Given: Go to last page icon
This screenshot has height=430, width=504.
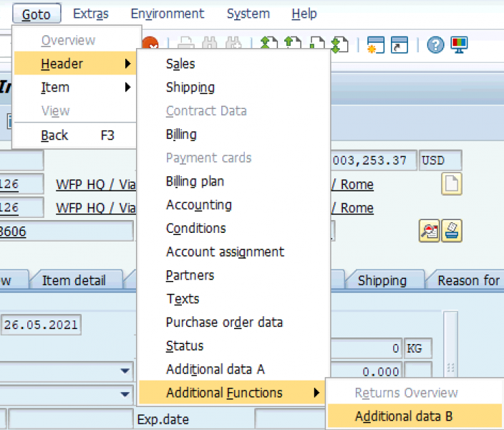Looking at the screenshot, I should coord(340,44).
